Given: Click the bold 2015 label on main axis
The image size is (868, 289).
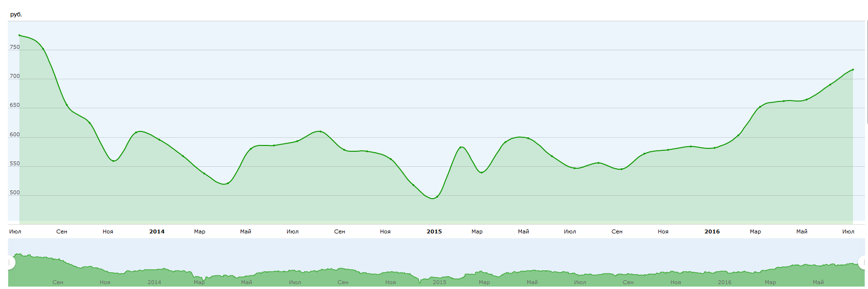Looking at the screenshot, I should pos(434,231).
